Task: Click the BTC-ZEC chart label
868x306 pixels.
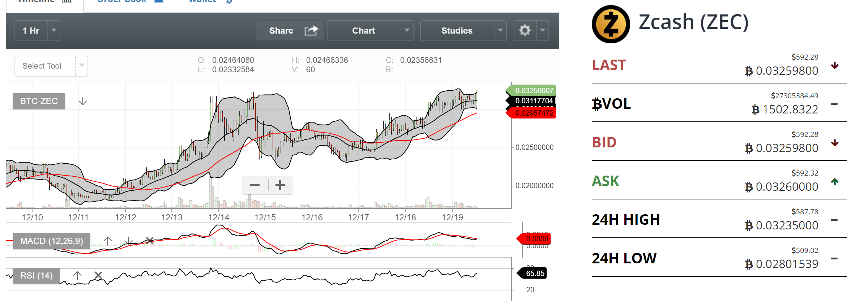Action: pyautogui.click(x=39, y=101)
